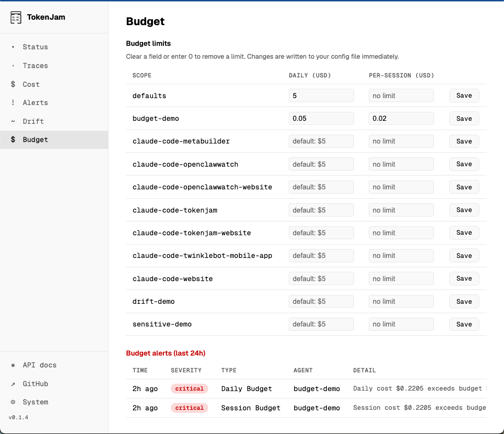Image resolution: width=504 pixels, height=434 pixels.
Task: Click the Session cost $0.2205 detail text
Action: pyautogui.click(x=420, y=408)
